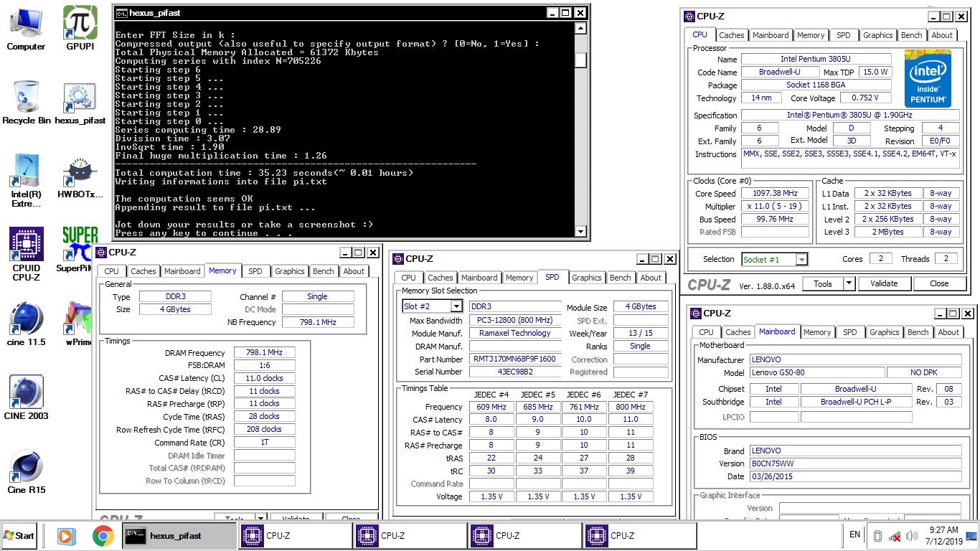Open the Graphics tab in the Lenovo motherboard window
This screenshot has height=551, width=980.
[x=884, y=332]
